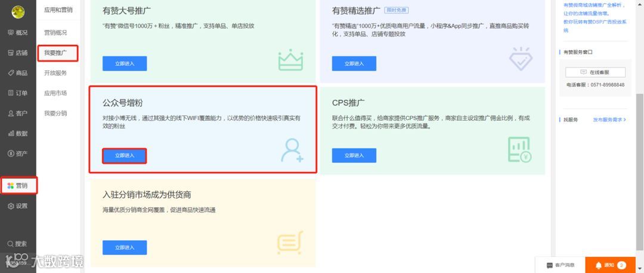The height and width of the screenshot is (273, 644).
Task: Click the CPS推广 description text
Action: point(431,122)
